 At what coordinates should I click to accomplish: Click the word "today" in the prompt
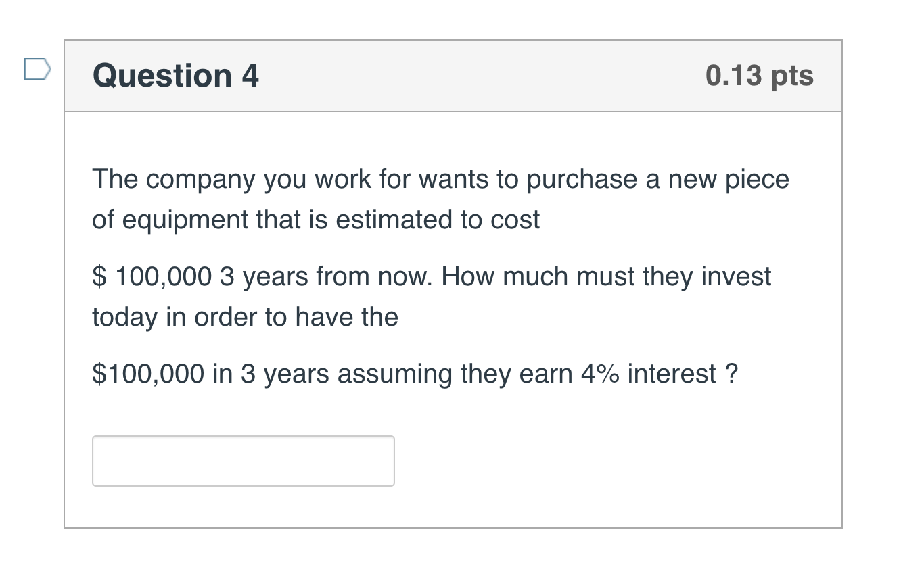pyautogui.click(x=124, y=316)
